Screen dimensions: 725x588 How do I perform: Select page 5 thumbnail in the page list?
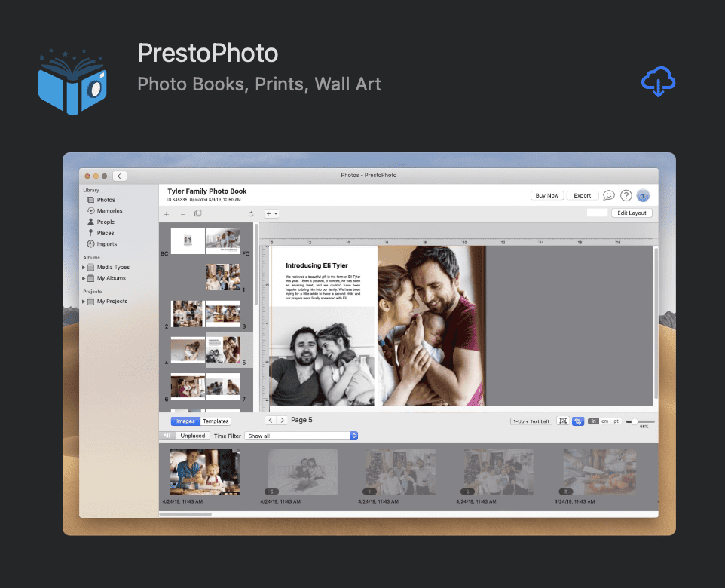pos(223,350)
